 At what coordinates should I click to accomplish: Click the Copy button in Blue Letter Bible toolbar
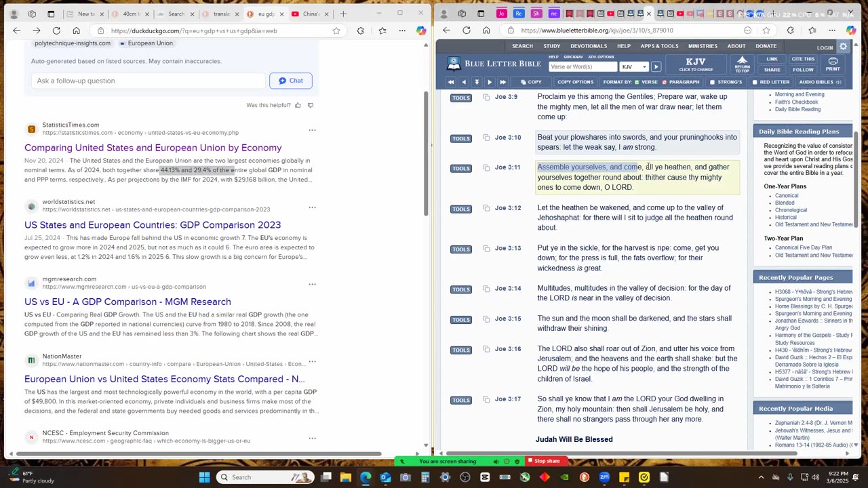(x=530, y=82)
